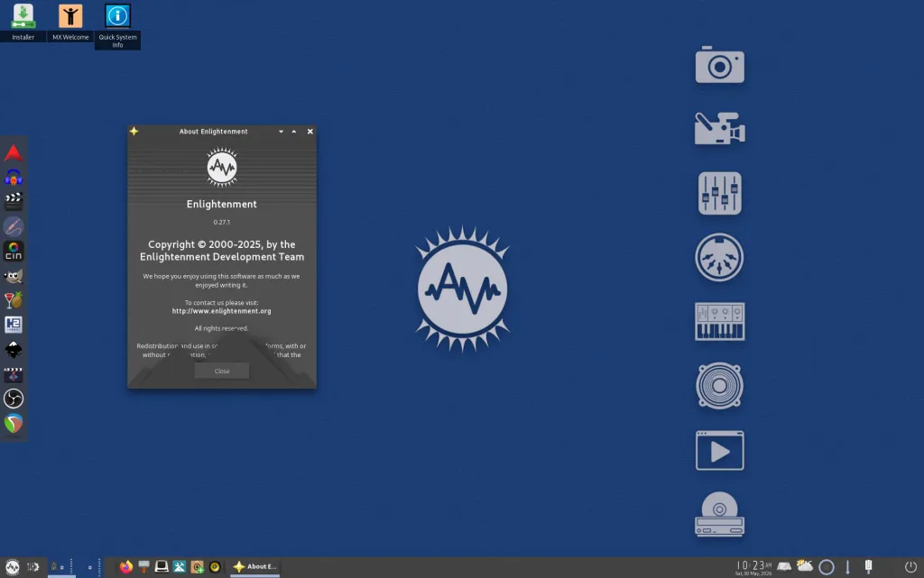Open the settings sliders-gear icon in taskbar

coord(33,567)
